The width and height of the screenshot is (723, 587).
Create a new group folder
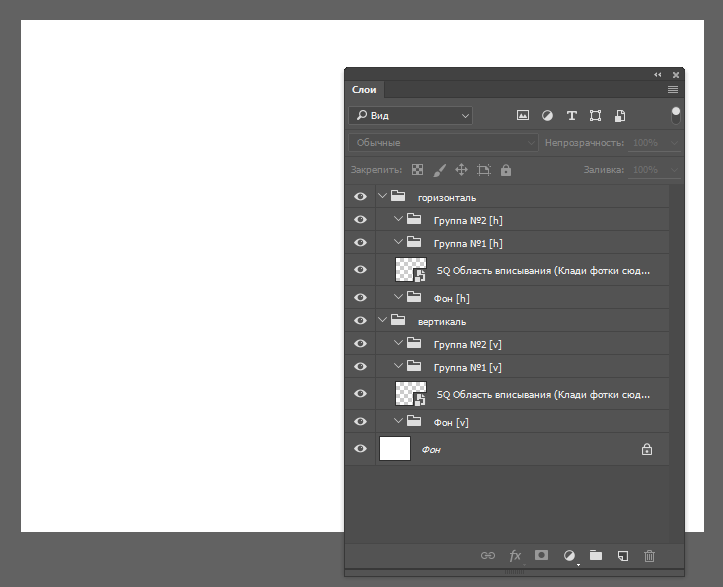point(596,555)
